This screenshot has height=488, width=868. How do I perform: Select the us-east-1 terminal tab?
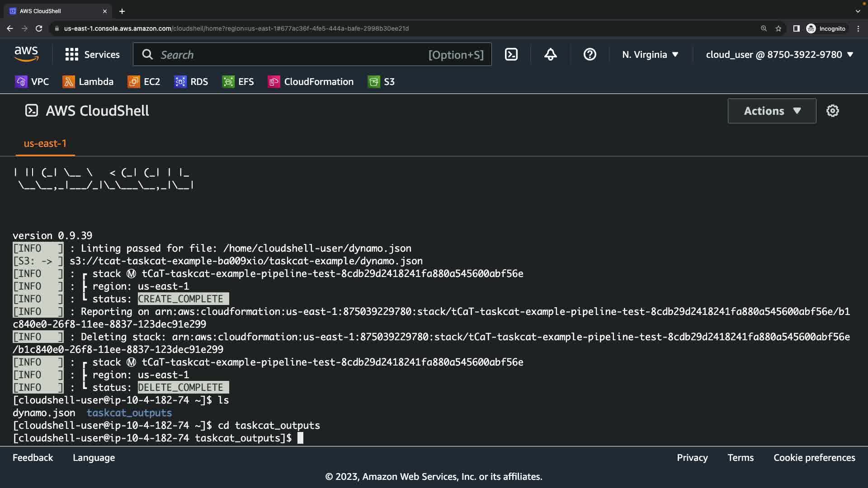pyautogui.click(x=45, y=144)
